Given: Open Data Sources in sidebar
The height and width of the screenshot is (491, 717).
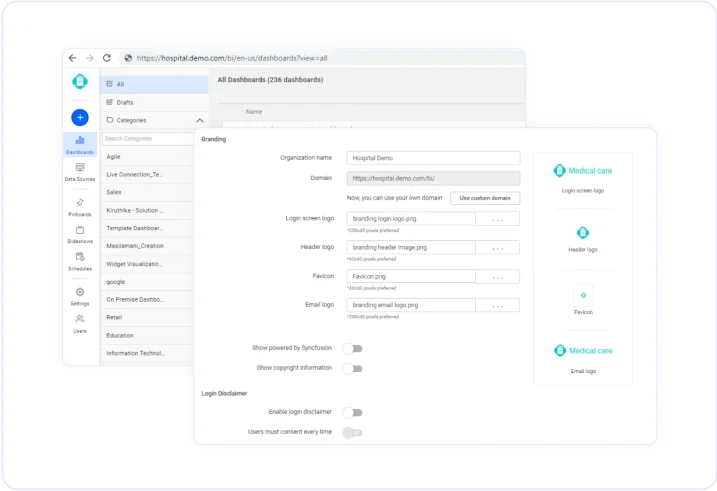Looking at the screenshot, I should click(80, 172).
